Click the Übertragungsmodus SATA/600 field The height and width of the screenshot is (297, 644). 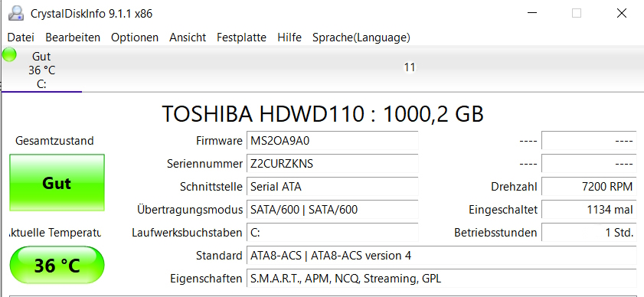[x=332, y=210]
